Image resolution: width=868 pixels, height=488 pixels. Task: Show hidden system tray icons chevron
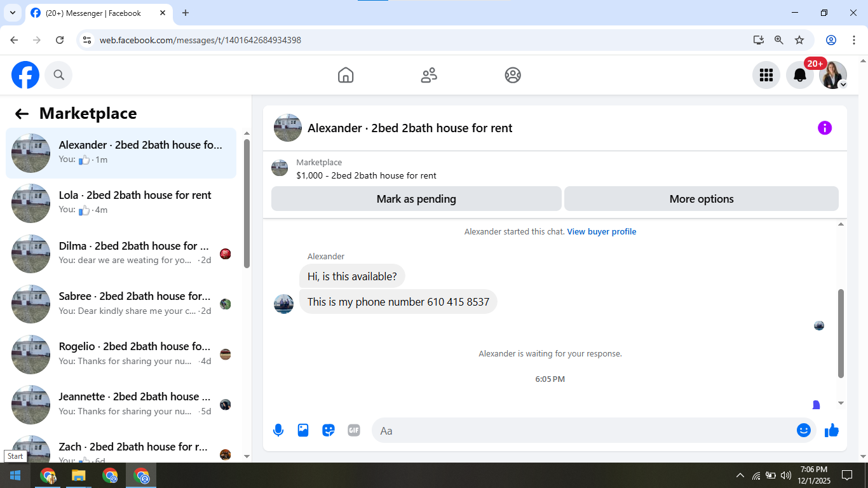coord(740,475)
